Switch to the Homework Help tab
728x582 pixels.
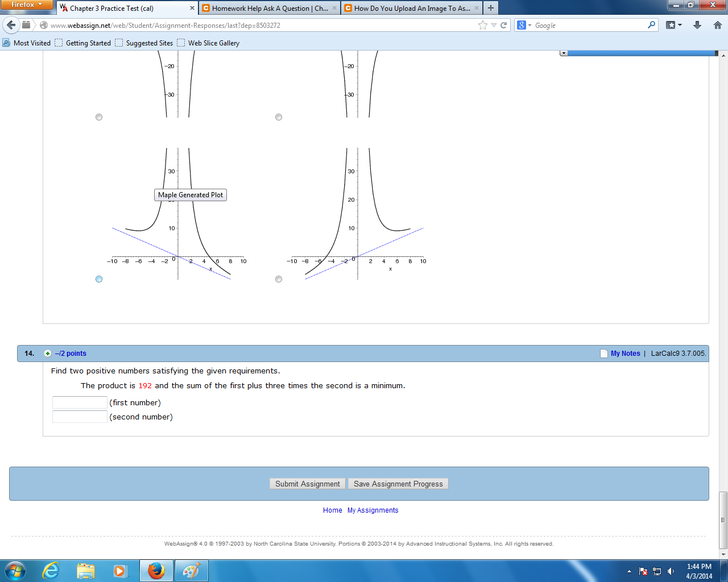(x=267, y=8)
